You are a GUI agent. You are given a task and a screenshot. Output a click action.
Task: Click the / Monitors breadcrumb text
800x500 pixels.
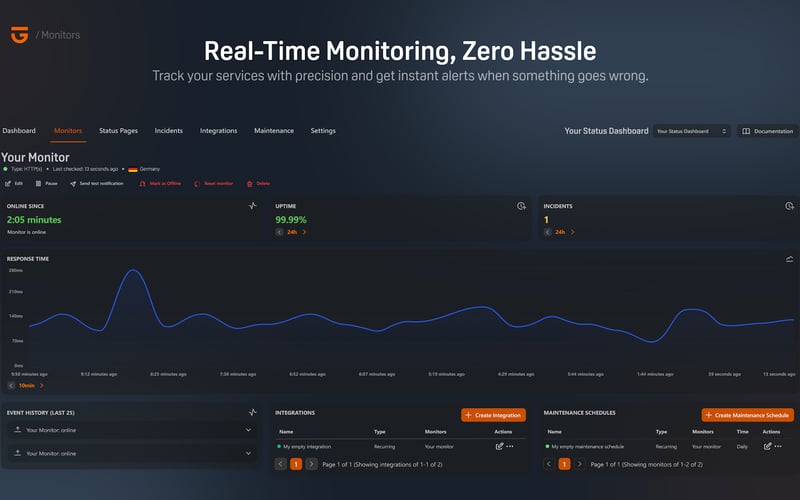point(58,35)
